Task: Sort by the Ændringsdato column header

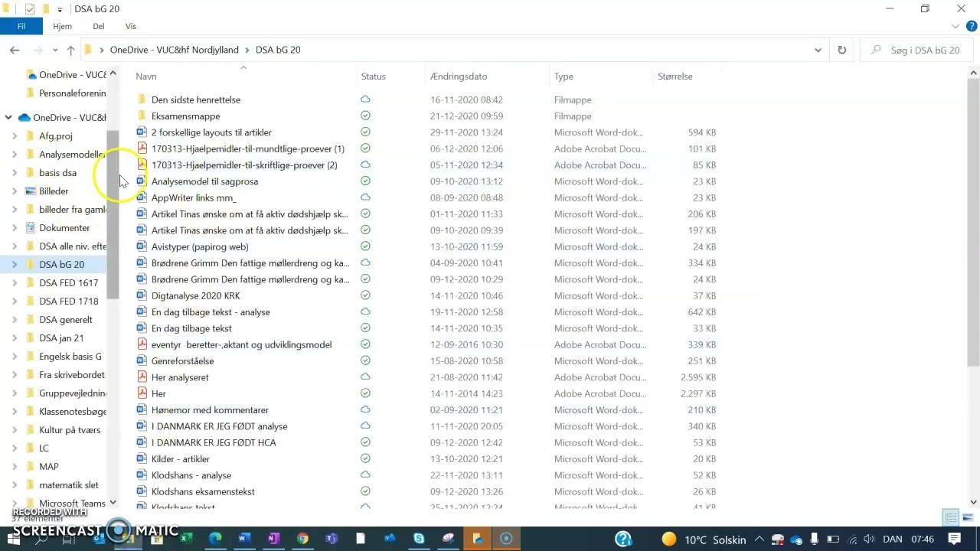Action: 459,77
